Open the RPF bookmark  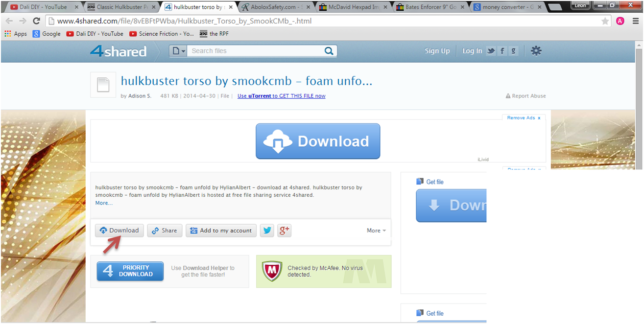(214, 34)
